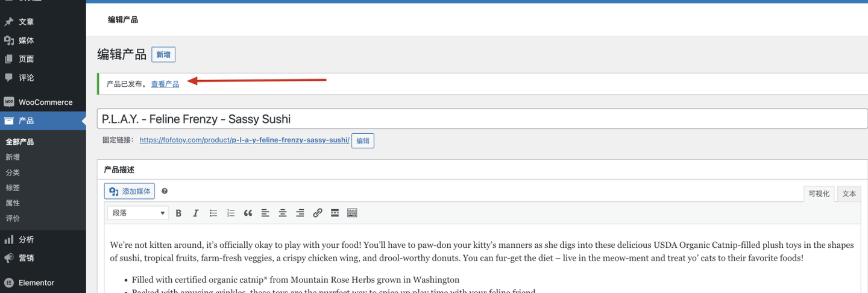This screenshot has height=293, width=868.
Task: Apply blockquote formatting
Action: [248, 213]
